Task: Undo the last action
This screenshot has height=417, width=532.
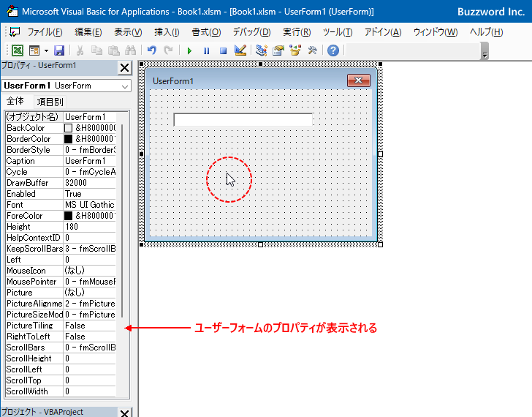Action: (x=152, y=50)
